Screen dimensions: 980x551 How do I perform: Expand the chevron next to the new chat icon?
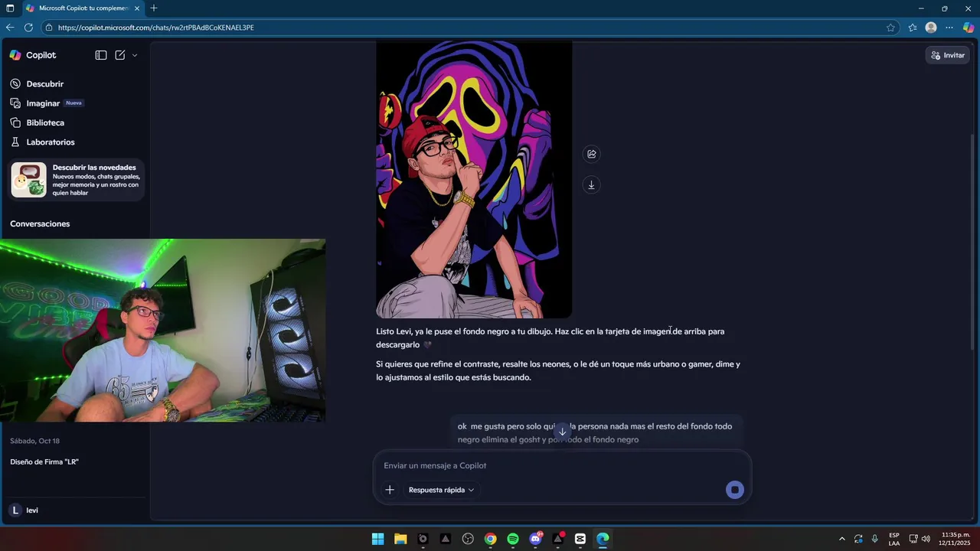pyautogui.click(x=135, y=55)
